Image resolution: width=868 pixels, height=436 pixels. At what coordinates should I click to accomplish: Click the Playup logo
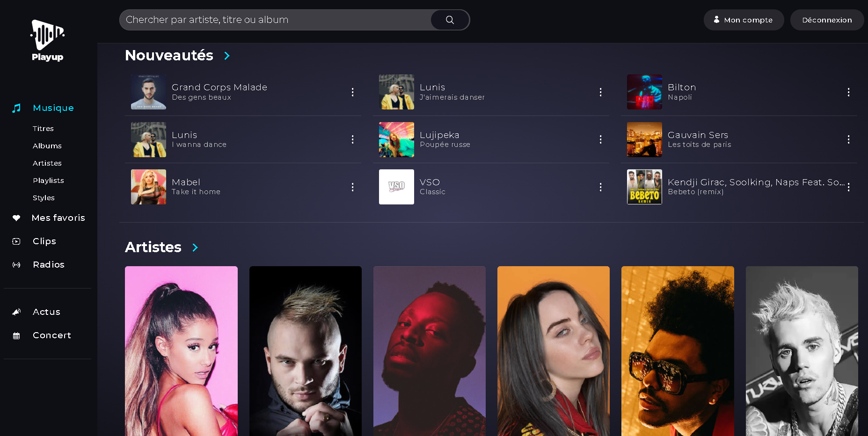47,41
